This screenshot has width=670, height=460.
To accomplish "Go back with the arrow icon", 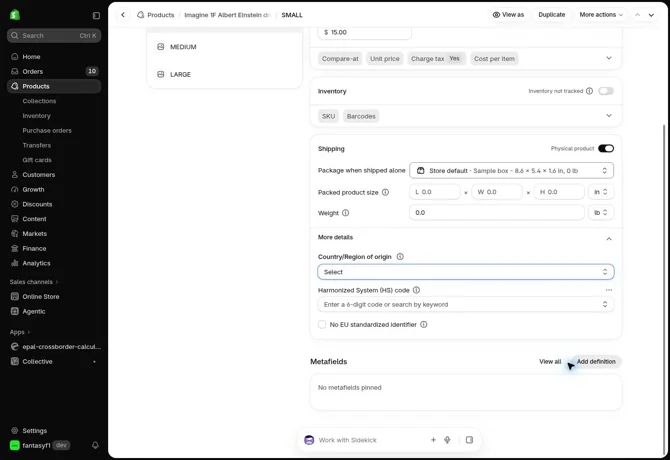I will click(x=123, y=15).
